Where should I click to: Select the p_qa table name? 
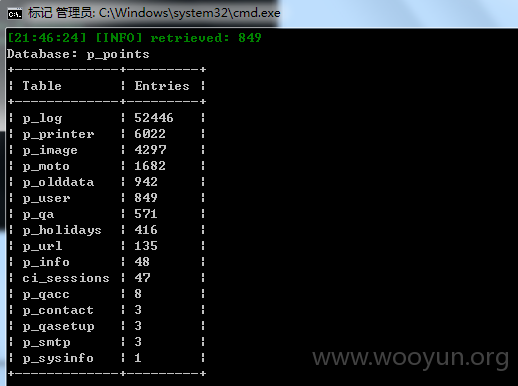38,214
